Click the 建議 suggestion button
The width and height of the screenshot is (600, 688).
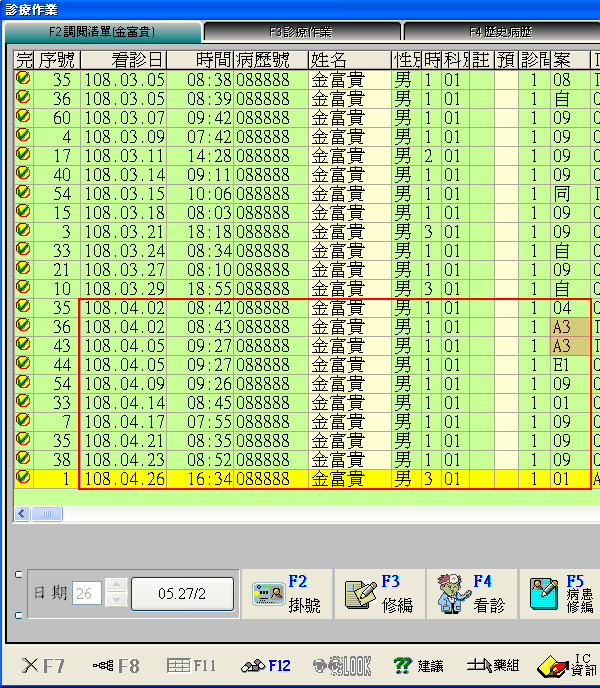pos(418,665)
